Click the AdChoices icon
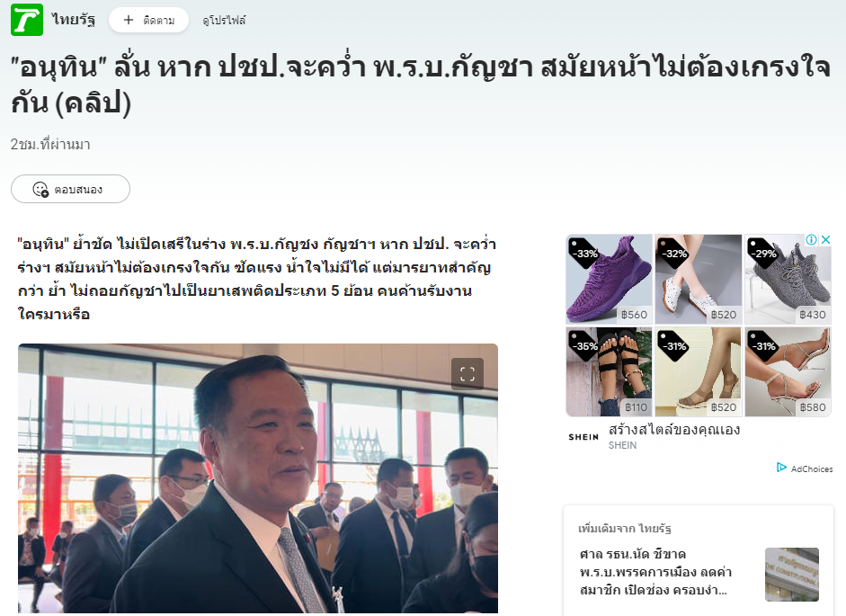 click(x=781, y=467)
